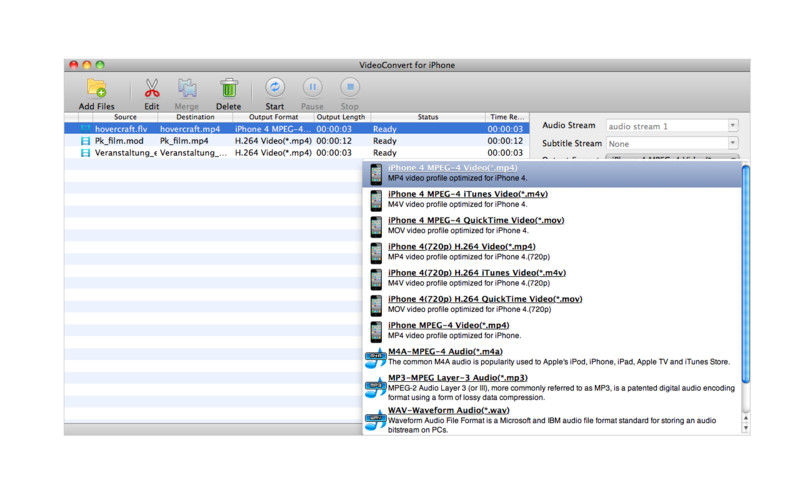This screenshot has height=500, width=800.
Task: Click the MP3 audio music note icon
Action: coord(375,388)
